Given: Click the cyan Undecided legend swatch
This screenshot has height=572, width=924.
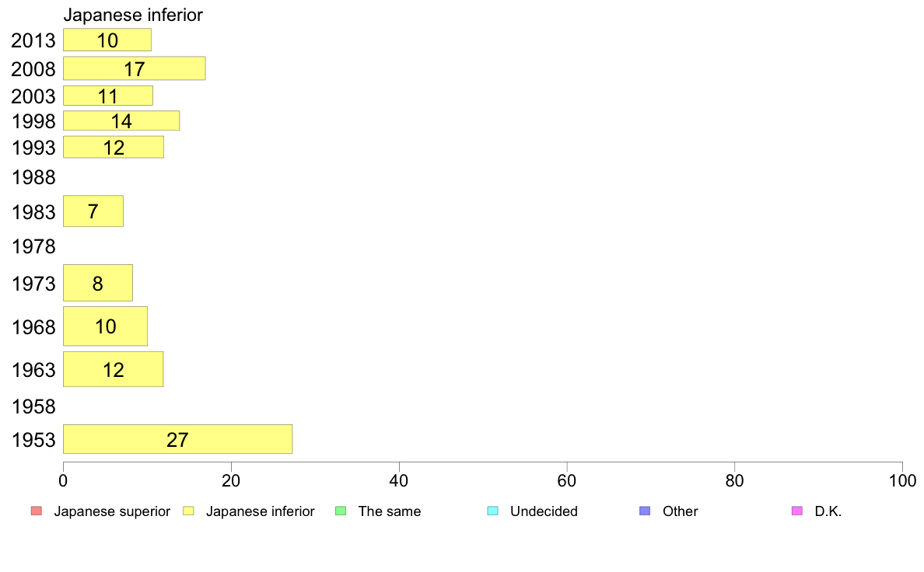Looking at the screenshot, I should point(492,511).
